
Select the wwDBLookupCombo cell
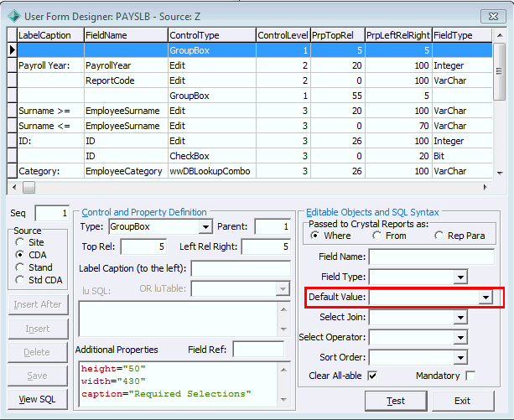tap(212, 171)
